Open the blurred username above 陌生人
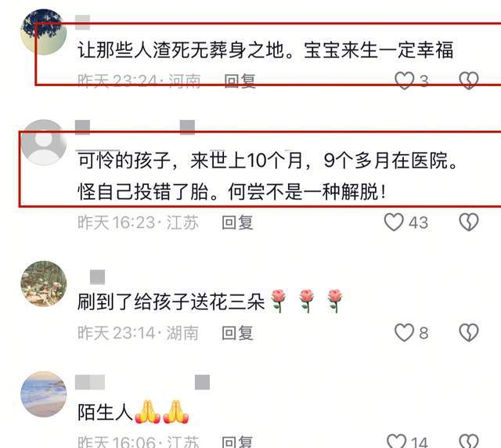Screen dimensions: 501x448 point(90,382)
